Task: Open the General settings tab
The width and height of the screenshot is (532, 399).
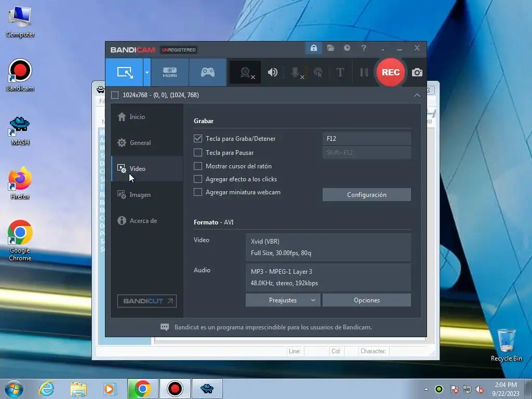Action: click(147, 143)
